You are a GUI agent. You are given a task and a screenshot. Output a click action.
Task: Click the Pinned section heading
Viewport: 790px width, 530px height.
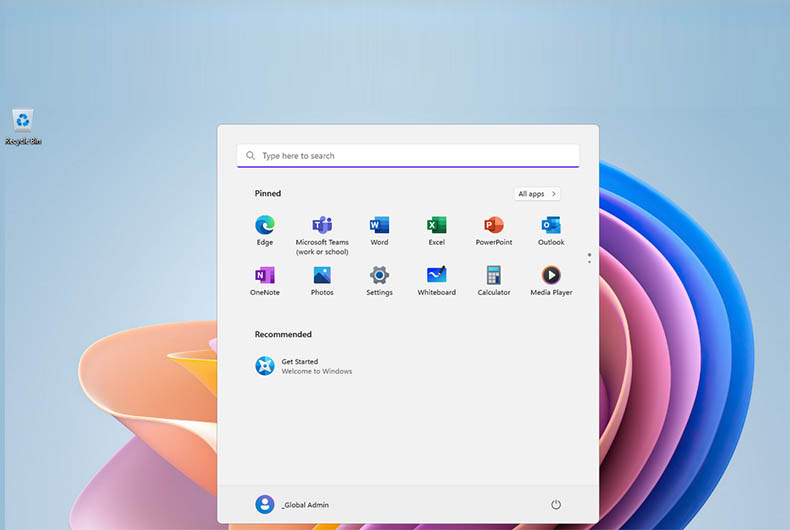[268, 193]
